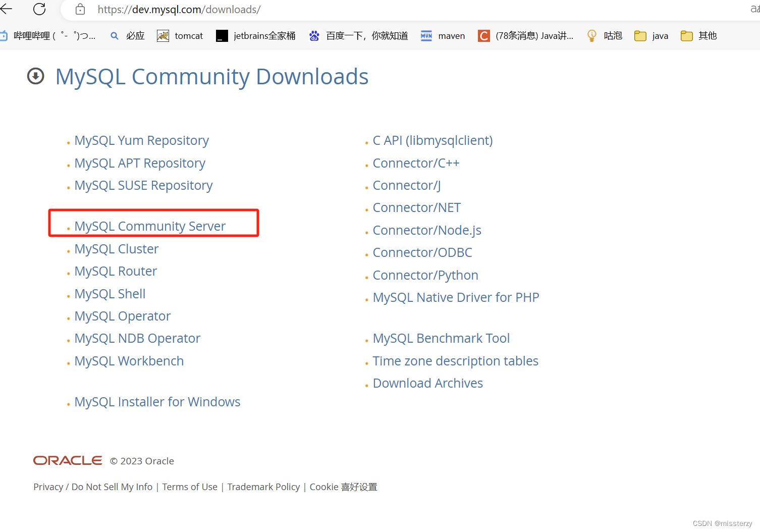This screenshot has width=760, height=532.
Task: Reload the page with refresh icon
Action: coord(39,9)
